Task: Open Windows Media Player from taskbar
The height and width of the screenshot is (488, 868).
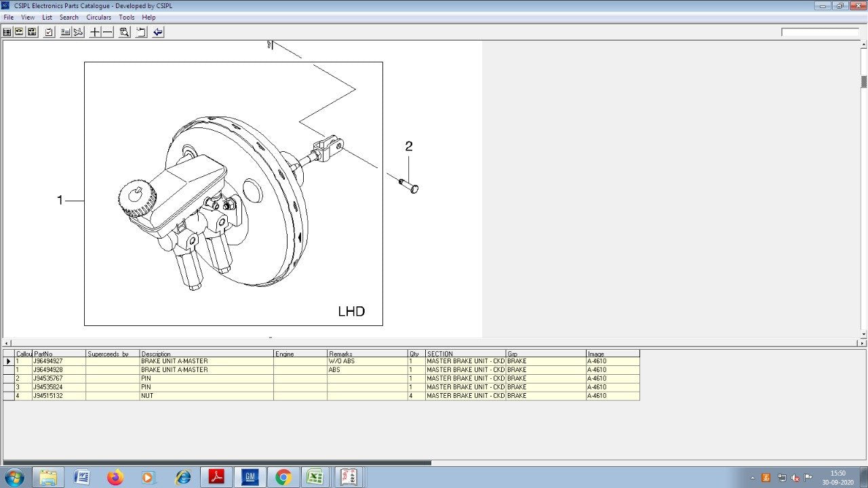Action: 149,477
